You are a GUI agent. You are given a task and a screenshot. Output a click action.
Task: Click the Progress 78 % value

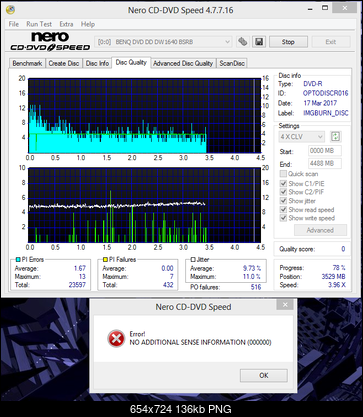click(339, 268)
